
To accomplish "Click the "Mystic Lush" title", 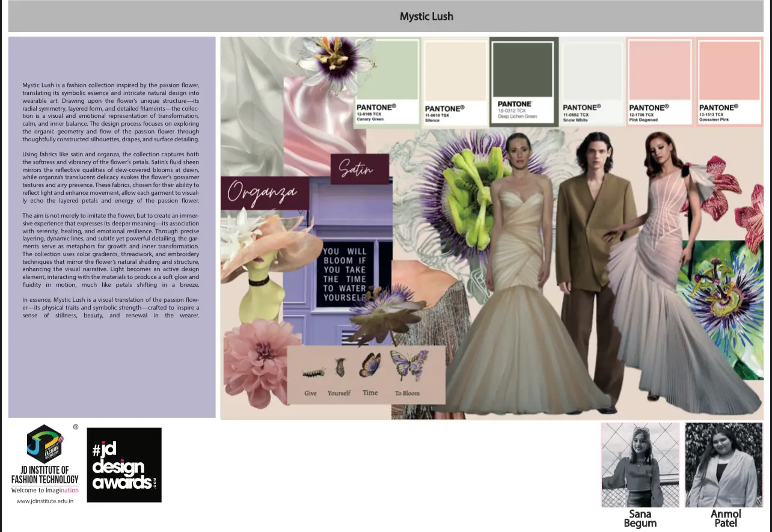I will [x=426, y=16].
